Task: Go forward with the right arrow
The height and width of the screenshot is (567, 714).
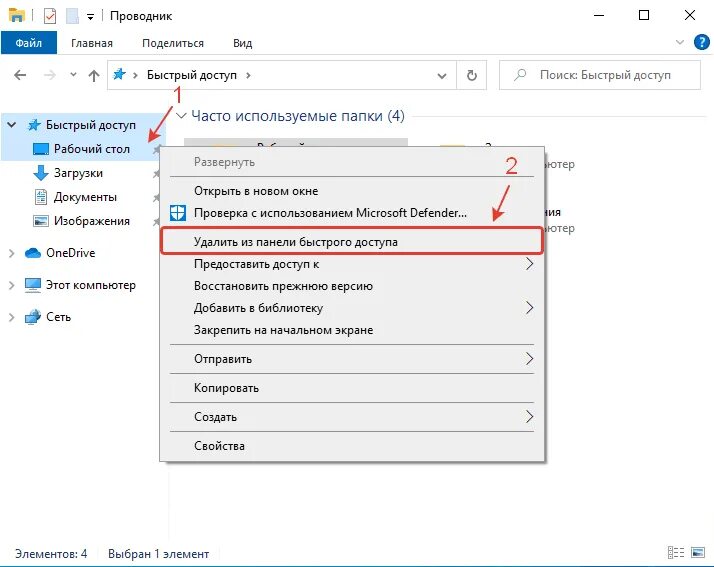Action: click(x=50, y=75)
